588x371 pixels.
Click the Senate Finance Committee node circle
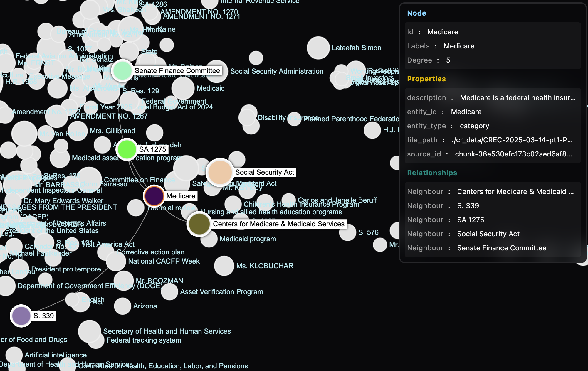[x=122, y=71]
